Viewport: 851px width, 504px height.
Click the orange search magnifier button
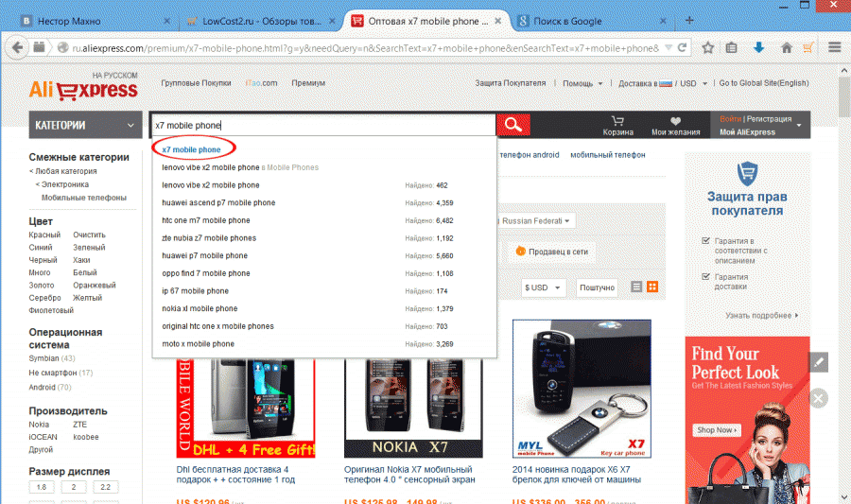(512, 125)
